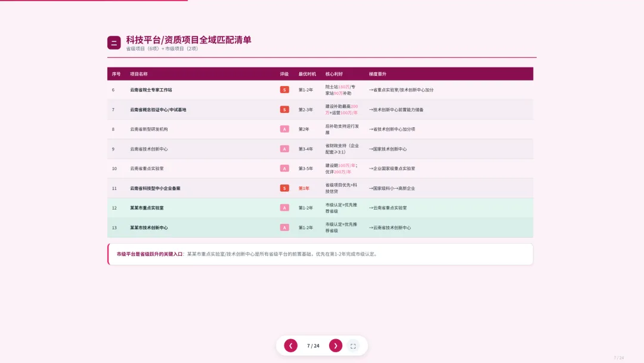The image size is (644, 363).
Task: Click the A rating badge for 云南省技术创新中心
Action: tap(284, 149)
